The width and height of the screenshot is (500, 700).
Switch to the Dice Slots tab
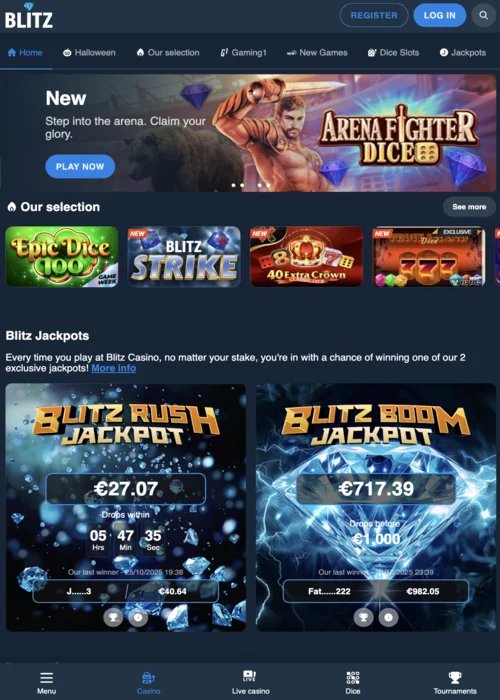[x=393, y=53]
